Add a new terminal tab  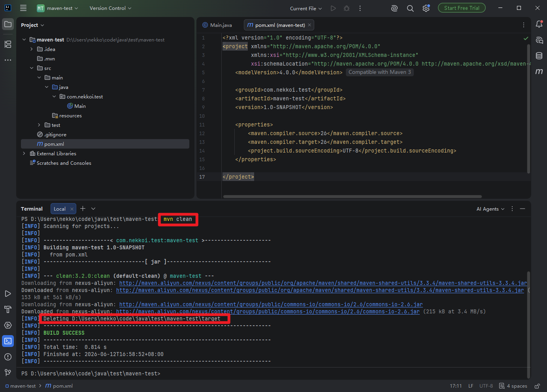pyautogui.click(x=83, y=209)
